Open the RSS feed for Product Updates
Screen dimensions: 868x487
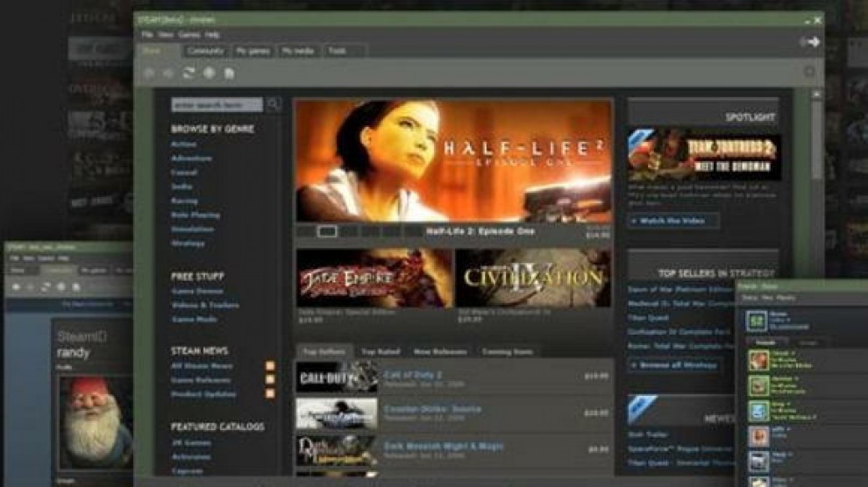click(x=270, y=394)
